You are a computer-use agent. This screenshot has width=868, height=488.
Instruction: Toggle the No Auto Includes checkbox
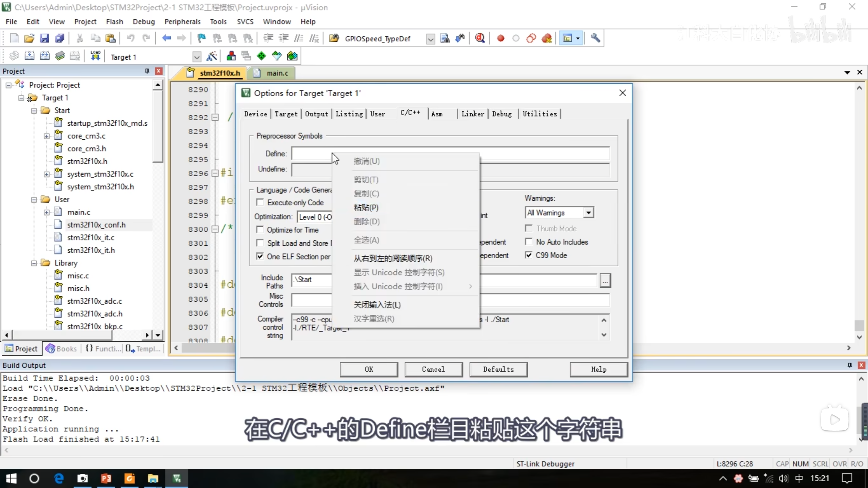point(529,242)
